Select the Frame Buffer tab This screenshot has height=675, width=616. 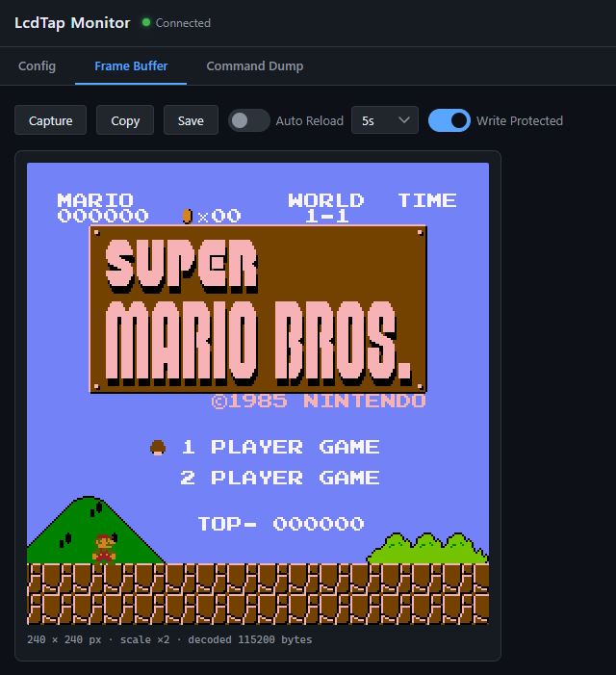[x=131, y=65]
